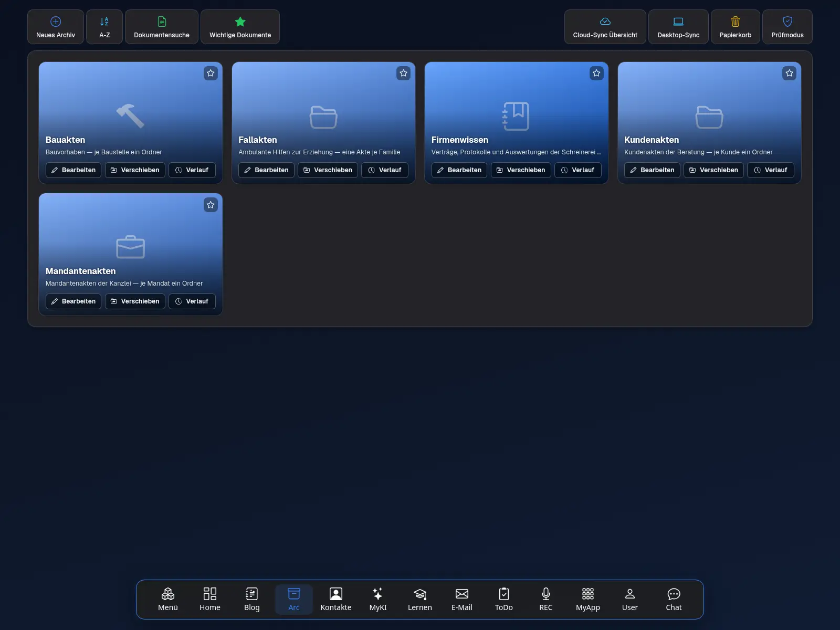The image size is (840, 630).
Task: Toggle favorite star on Firmenwissen card
Action: (596, 73)
